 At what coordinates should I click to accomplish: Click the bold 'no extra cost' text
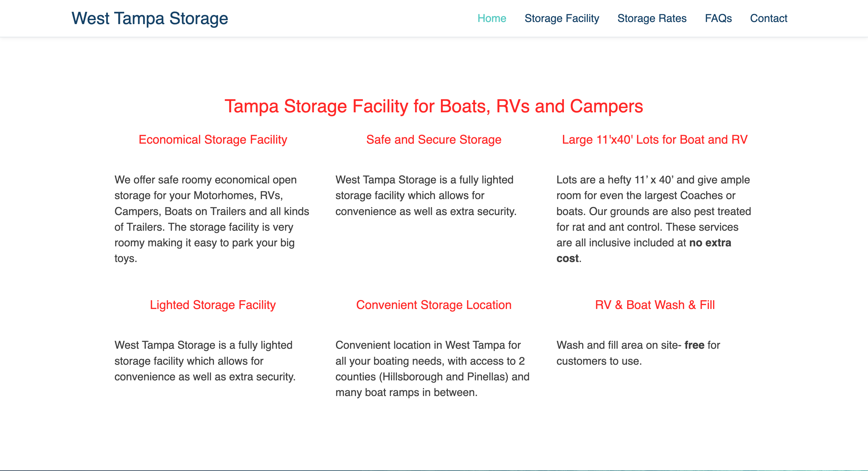pyautogui.click(x=710, y=243)
